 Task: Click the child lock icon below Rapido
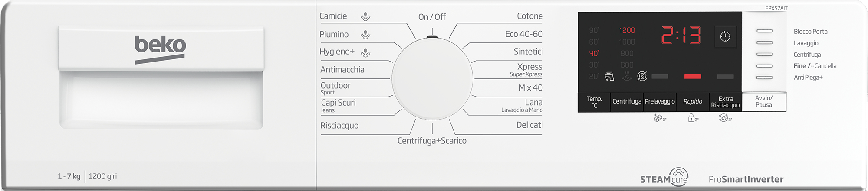click(x=693, y=118)
